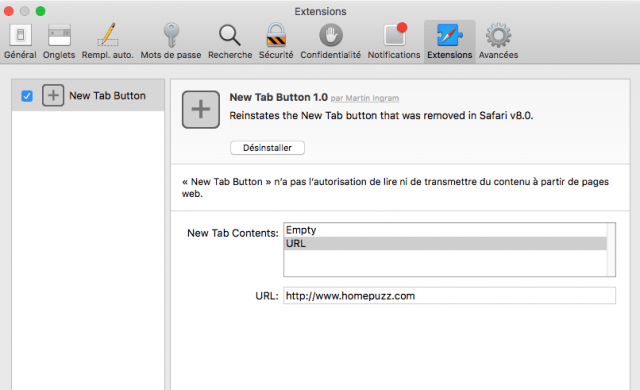
Task: Open the Confidentialité preferences pane
Action: coord(331,42)
